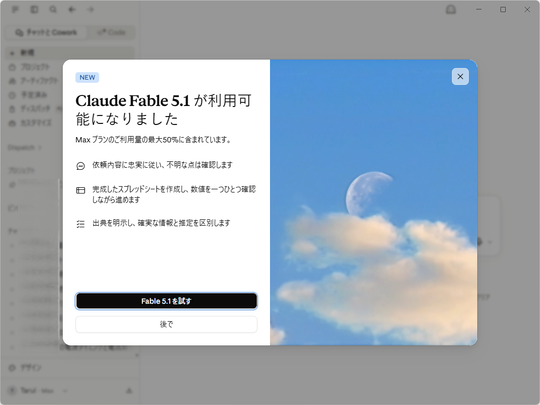Start a new chat with 新規
The height and width of the screenshot is (405, 540).
[70, 53]
